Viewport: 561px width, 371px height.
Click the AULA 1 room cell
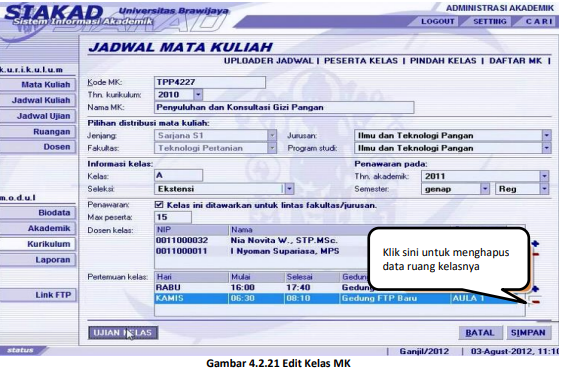(x=468, y=298)
